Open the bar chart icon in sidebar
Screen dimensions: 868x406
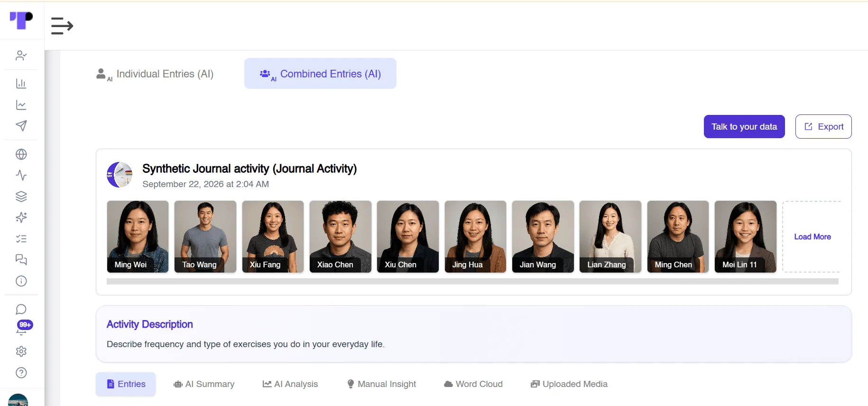pyautogui.click(x=21, y=84)
